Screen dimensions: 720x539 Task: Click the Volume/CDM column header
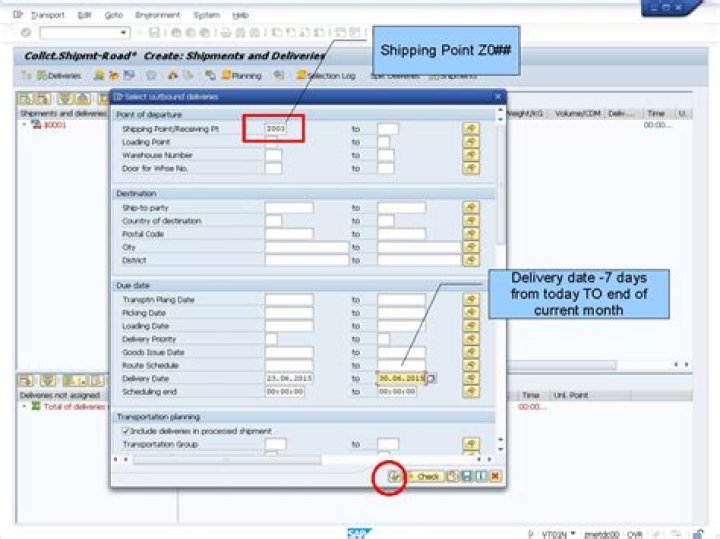(x=578, y=113)
